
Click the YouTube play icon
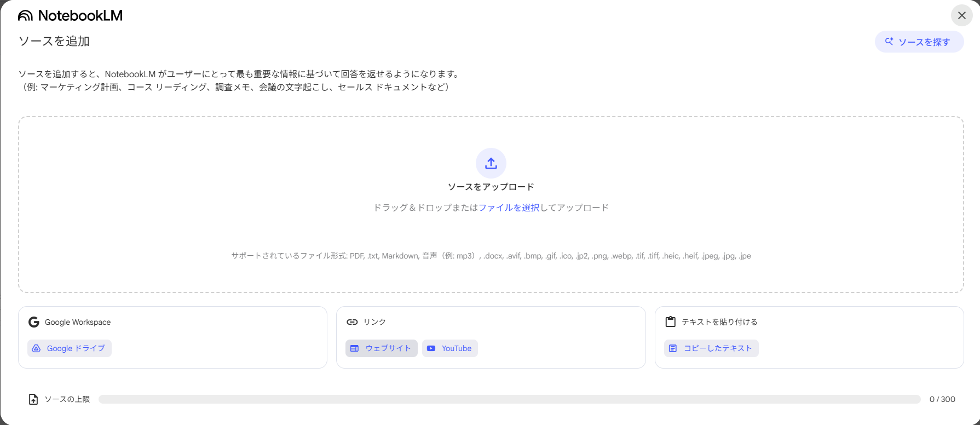(431, 348)
